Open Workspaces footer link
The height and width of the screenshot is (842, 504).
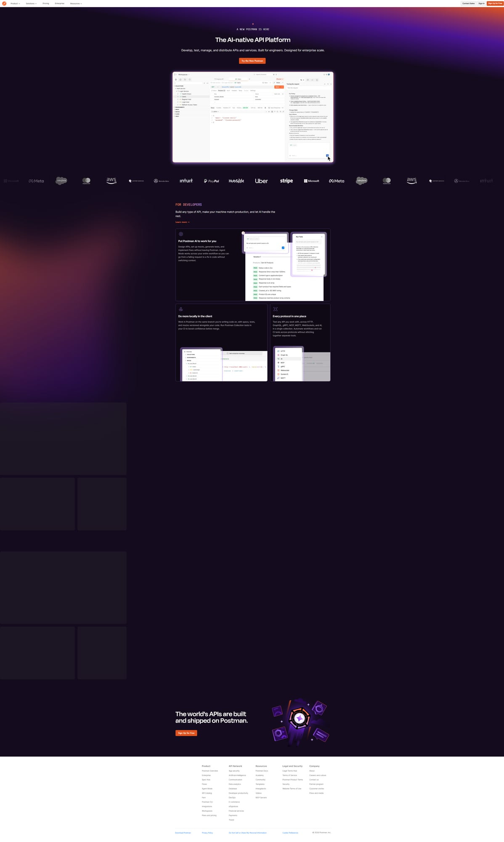pyautogui.click(x=207, y=811)
